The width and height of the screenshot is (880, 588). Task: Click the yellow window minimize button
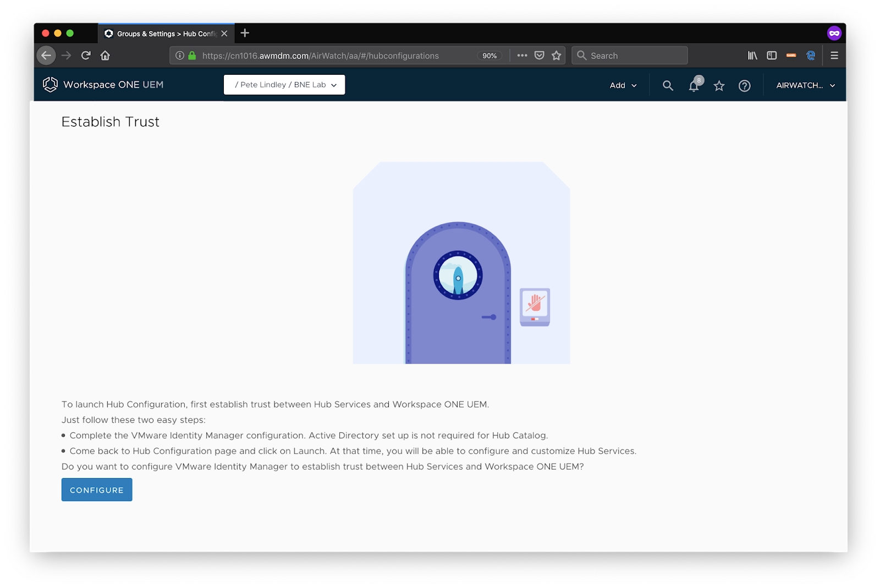58,33
